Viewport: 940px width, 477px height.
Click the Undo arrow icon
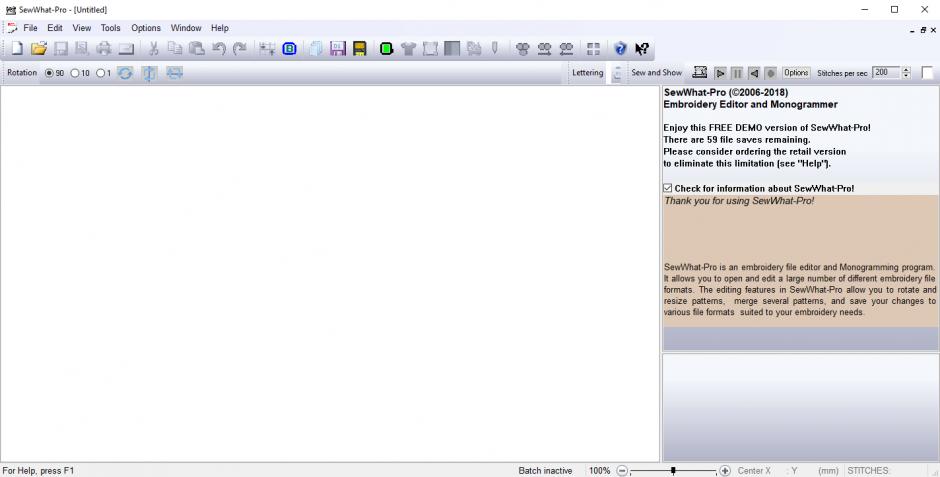pyautogui.click(x=219, y=49)
